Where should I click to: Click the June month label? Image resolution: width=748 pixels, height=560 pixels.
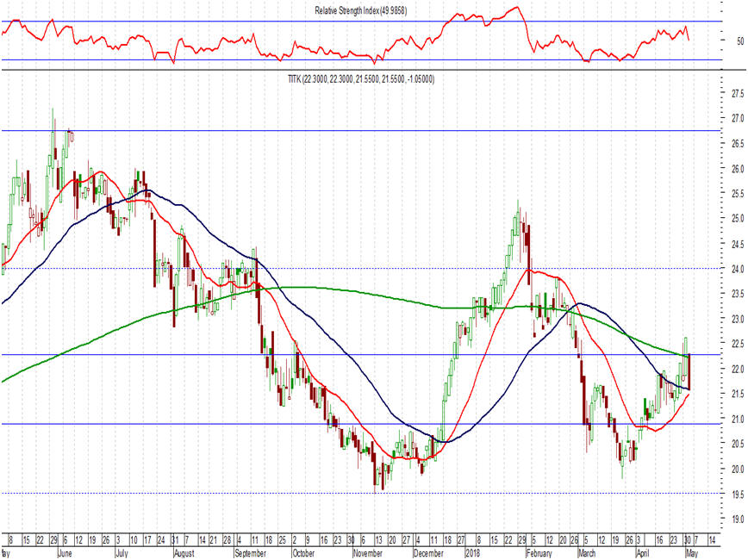[65, 553]
